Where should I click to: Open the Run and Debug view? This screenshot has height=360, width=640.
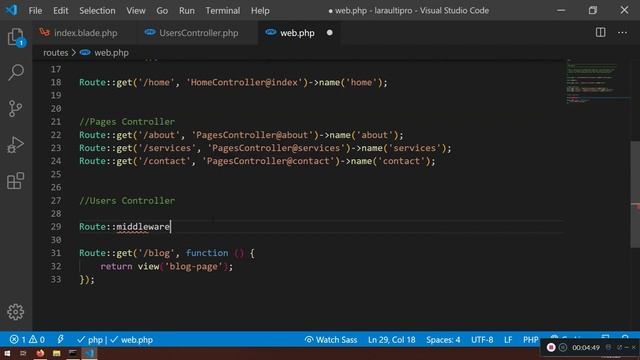[x=16, y=145]
